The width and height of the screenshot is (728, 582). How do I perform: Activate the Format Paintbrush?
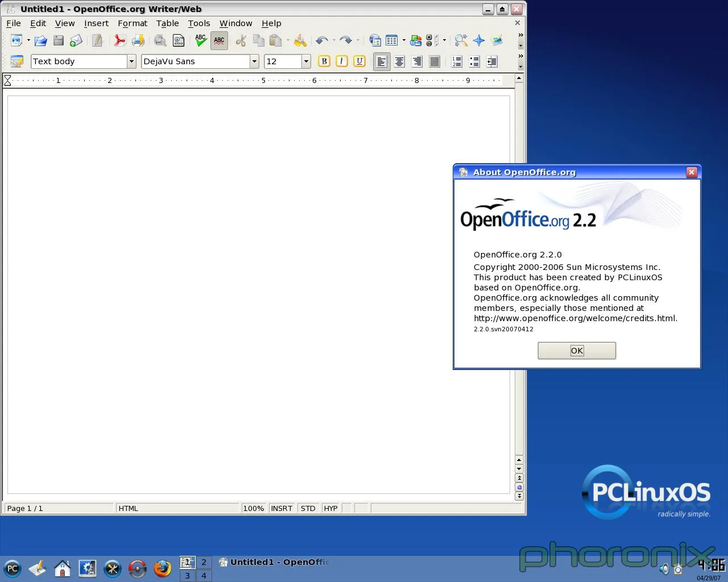pos(300,40)
